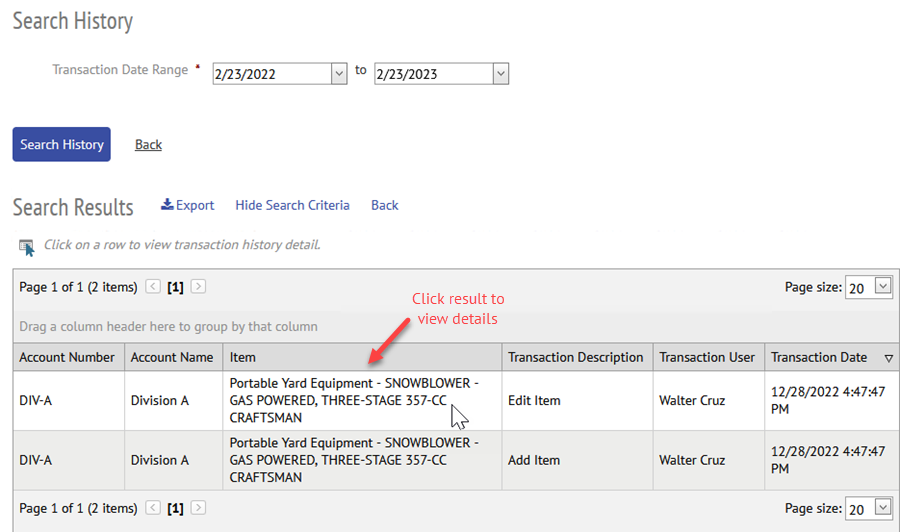Click the Search History button
Image resolution: width=900 pixels, height=532 pixels.
pyautogui.click(x=61, y=144)
